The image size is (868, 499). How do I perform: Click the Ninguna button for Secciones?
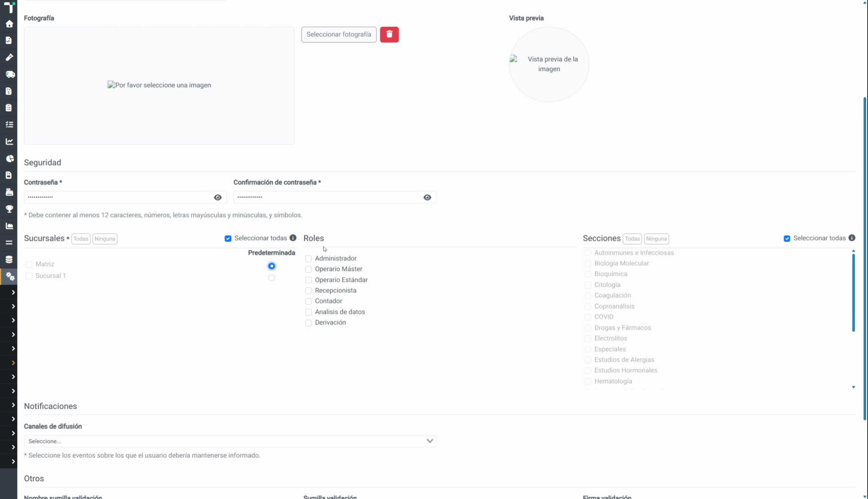[x=656, y=239]
